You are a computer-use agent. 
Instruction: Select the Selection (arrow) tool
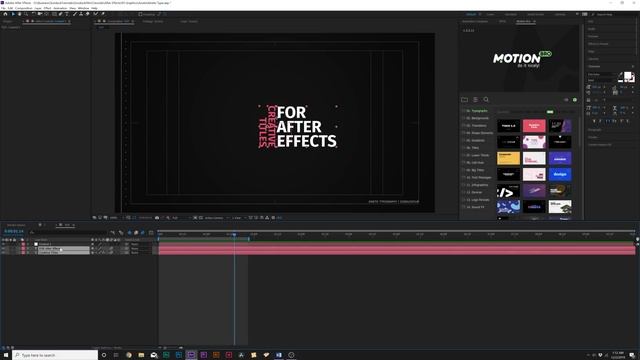pos(13,14)
